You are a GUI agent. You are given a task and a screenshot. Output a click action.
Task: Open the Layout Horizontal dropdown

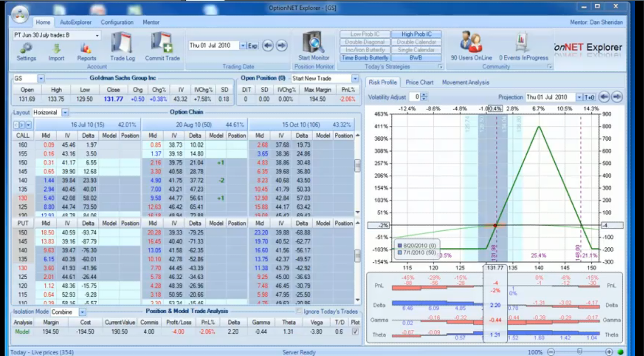click(x=65, y=112)
